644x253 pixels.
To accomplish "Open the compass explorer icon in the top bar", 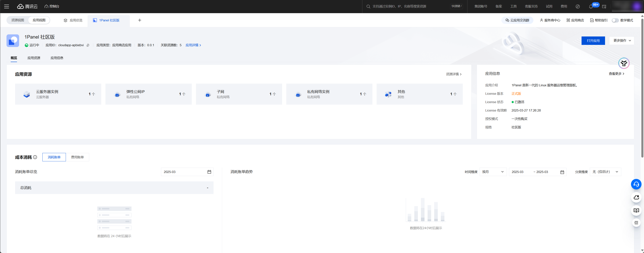I will [x=578, y=6].
